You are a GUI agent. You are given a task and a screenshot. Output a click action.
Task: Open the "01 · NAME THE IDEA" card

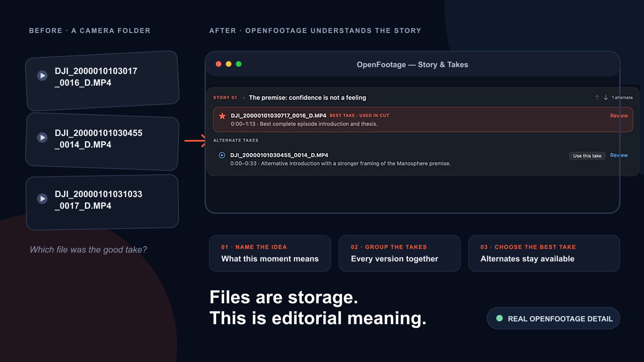click(x=270, y=253)
